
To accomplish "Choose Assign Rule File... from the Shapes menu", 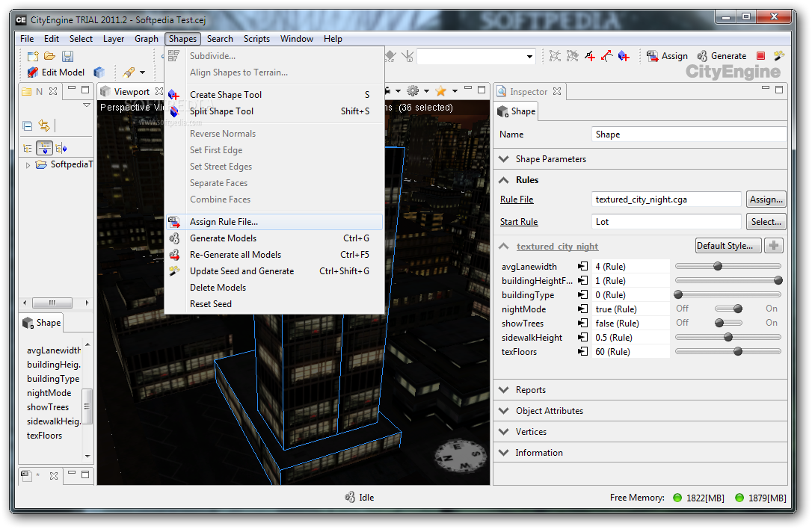I will click(274, 222).
